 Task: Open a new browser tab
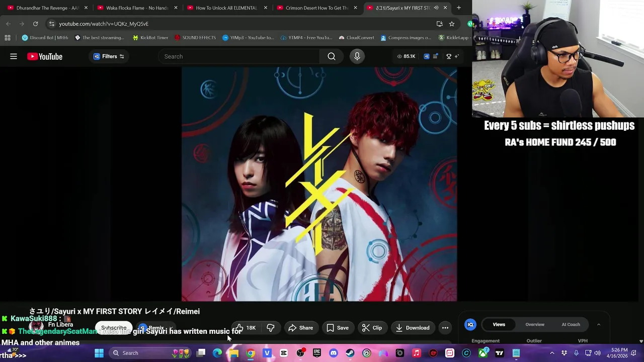[x=458, y=8]
